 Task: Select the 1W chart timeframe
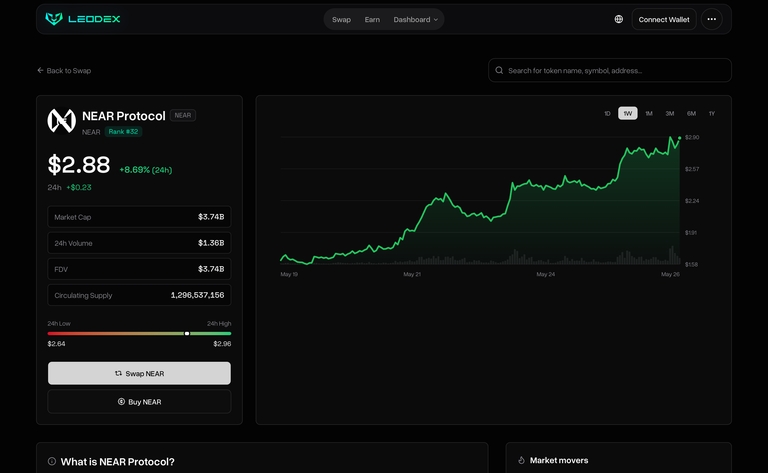point(628,114)
